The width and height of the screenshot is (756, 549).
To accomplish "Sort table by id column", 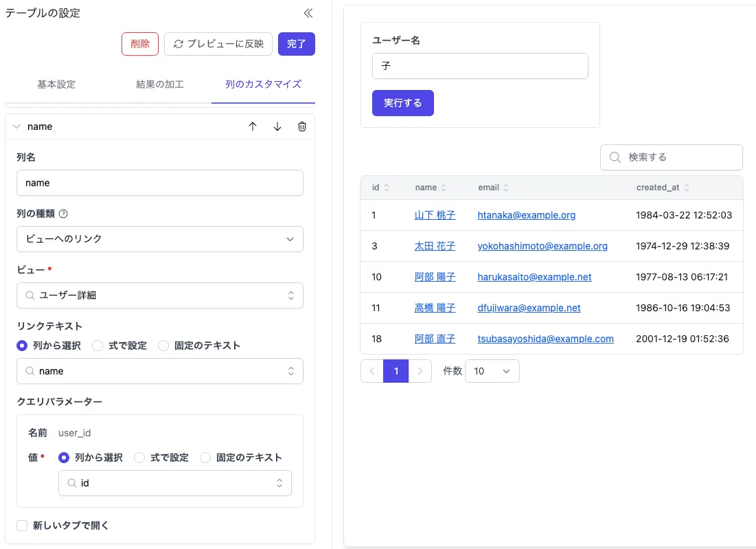I will [387, 188].
